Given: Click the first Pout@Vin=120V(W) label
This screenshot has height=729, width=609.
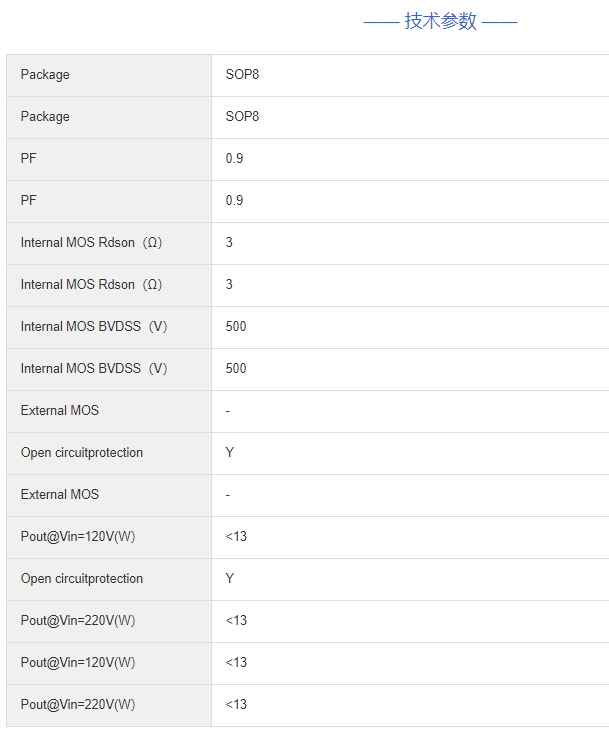Looking at the screenshot, I should (x=78, y=537).
